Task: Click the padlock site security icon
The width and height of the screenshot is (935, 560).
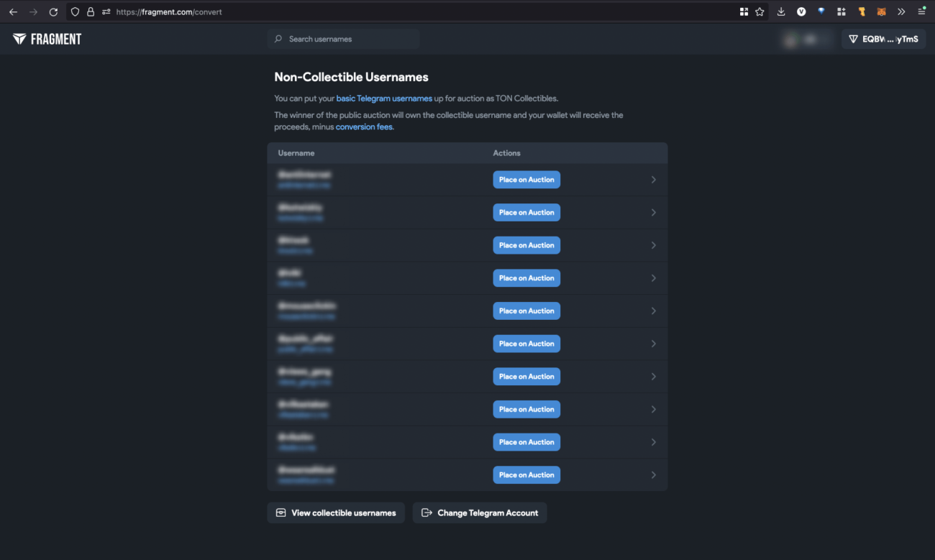Action: pyautogui.click(x=90, y=12)
